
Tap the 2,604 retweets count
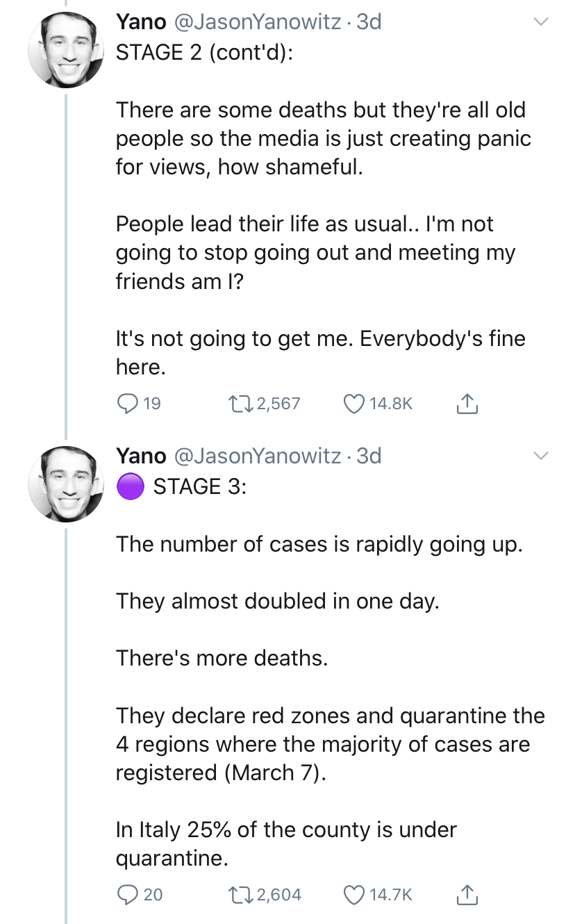pyautogui.click(x=278, y=894)
